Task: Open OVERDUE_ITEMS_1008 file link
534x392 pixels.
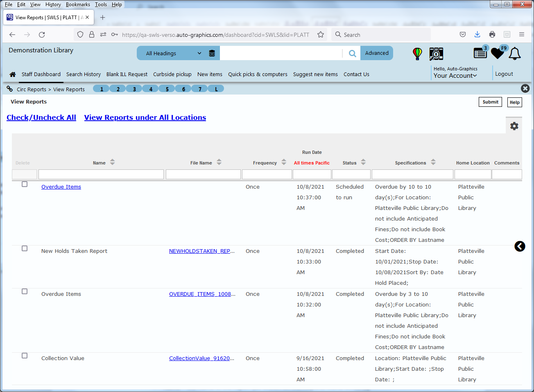Action: (x=202, y=294)
